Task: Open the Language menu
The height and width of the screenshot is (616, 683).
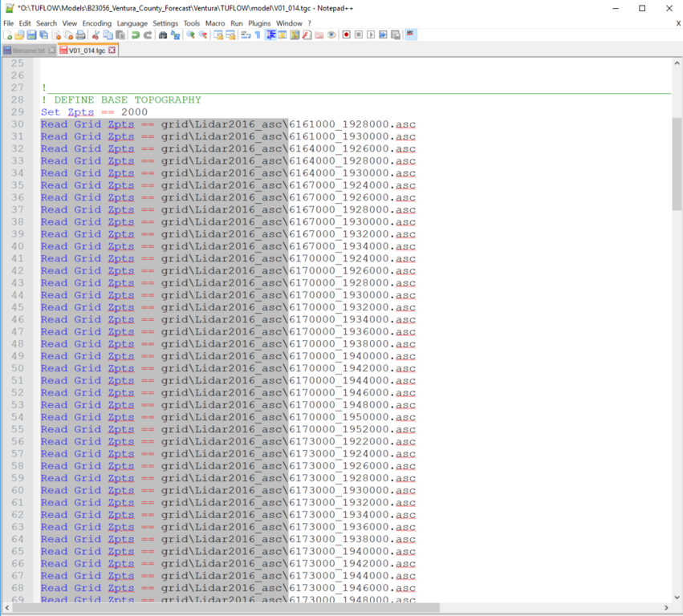Action: pos(132,23)
